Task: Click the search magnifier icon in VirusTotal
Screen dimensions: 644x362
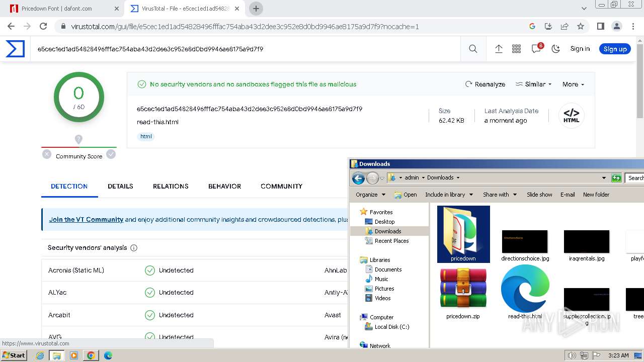Action: tap(473, 49)
